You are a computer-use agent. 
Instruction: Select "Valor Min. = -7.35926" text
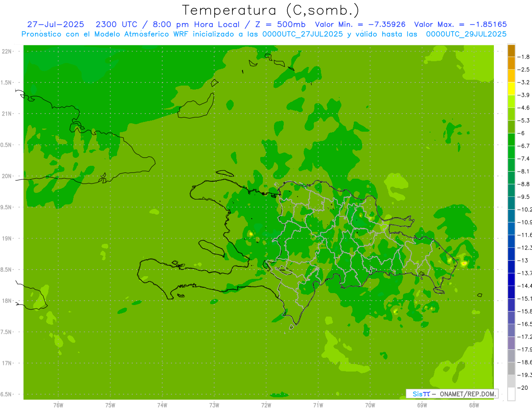[360, 24]
